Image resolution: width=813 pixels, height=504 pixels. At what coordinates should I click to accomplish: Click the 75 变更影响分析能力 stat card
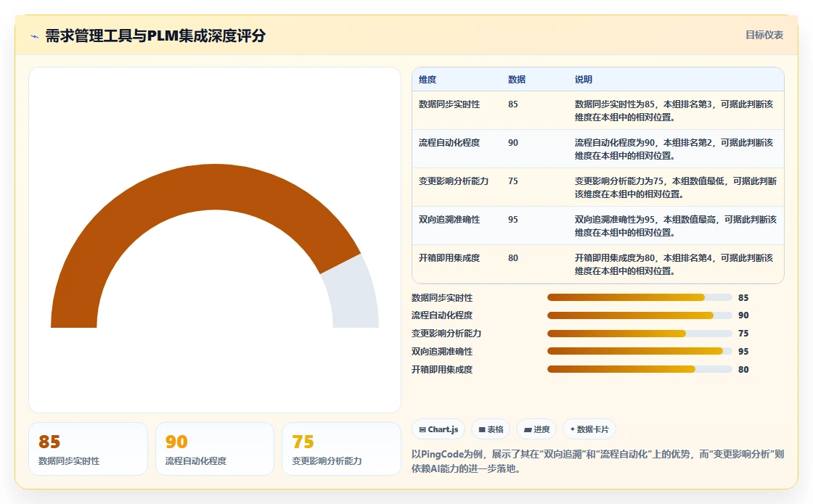coord(341,449)
